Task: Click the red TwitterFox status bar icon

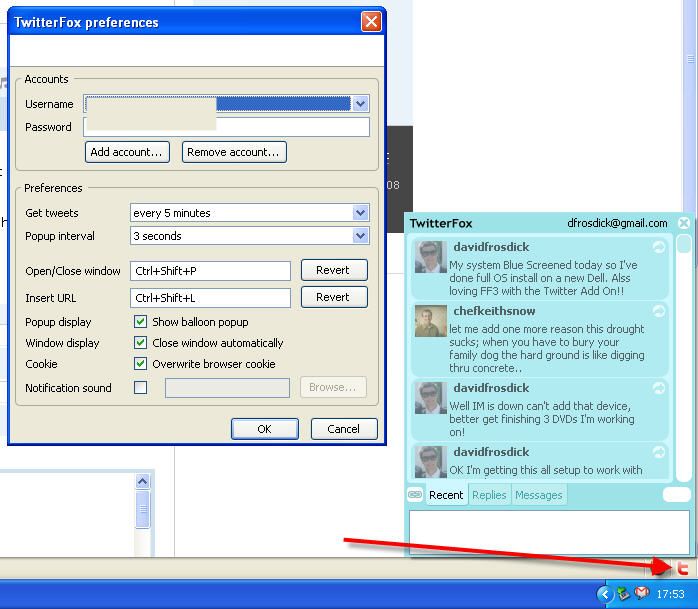Action: 682,568
